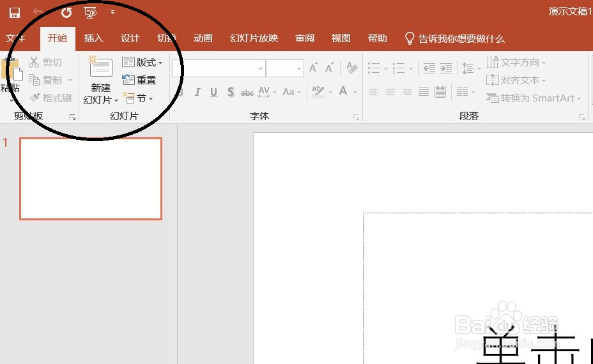Click the Undo arrow in the quick toolbar
This screenshot has height=364, width=593.
38,12
